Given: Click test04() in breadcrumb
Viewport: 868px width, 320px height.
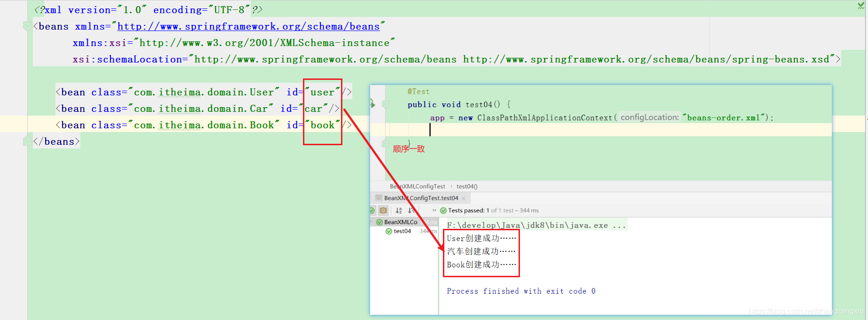Looking at the screenshot, I should [x=467, y=187].
